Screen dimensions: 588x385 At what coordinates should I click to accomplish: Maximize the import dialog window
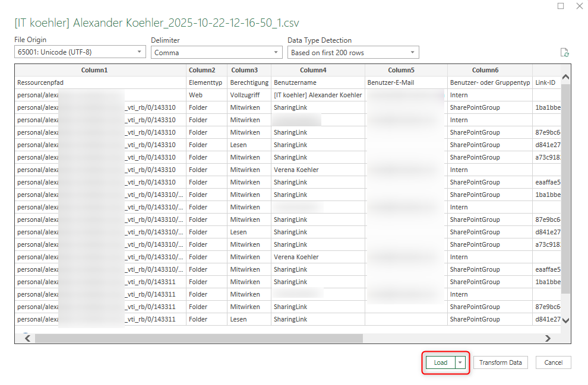(x=561, y=6)
